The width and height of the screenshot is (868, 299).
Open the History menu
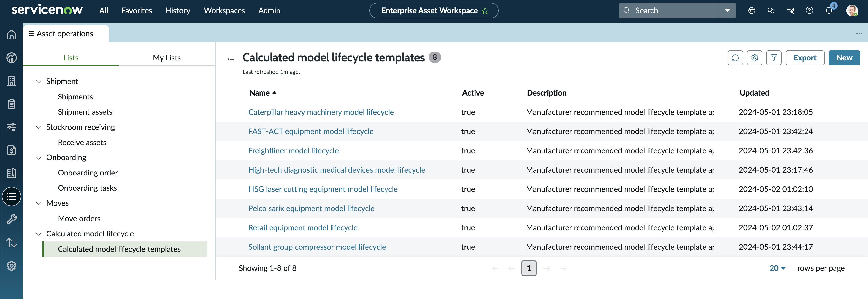pos(177,11)
